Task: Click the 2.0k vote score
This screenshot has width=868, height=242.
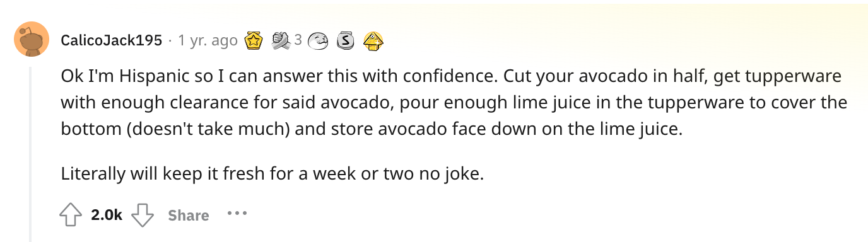Action: 107,215
